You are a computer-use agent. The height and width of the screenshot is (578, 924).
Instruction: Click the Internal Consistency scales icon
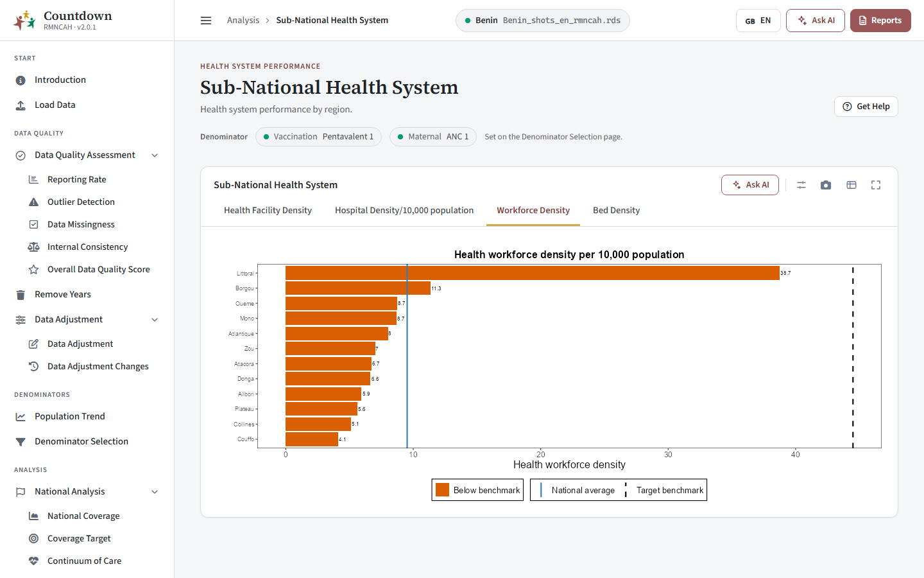tap(33, 247)
